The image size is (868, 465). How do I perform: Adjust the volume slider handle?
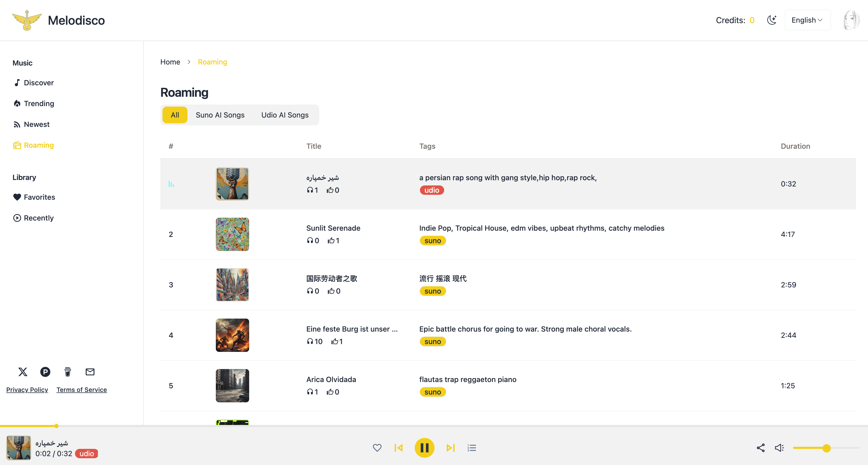tap(826, 448)
